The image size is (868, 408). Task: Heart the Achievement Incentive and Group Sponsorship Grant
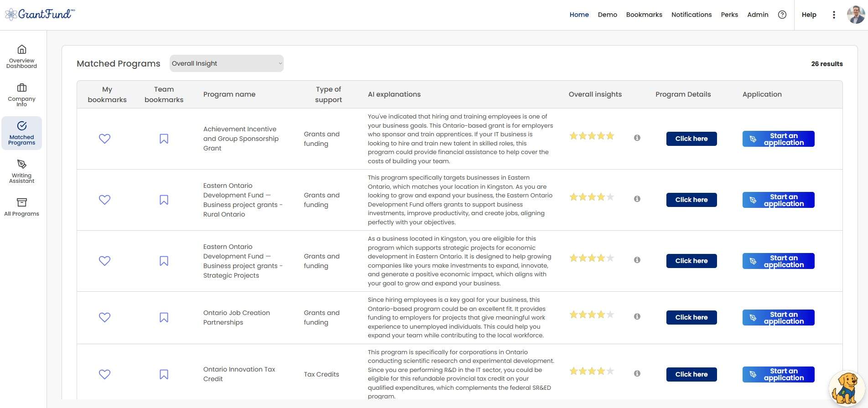pyautogui.click(x=104, y=139)
